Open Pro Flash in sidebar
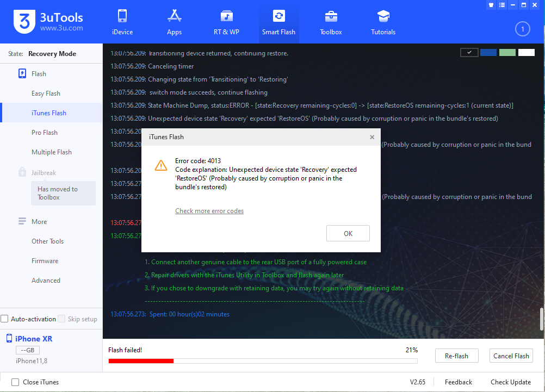 pos(45,133)
